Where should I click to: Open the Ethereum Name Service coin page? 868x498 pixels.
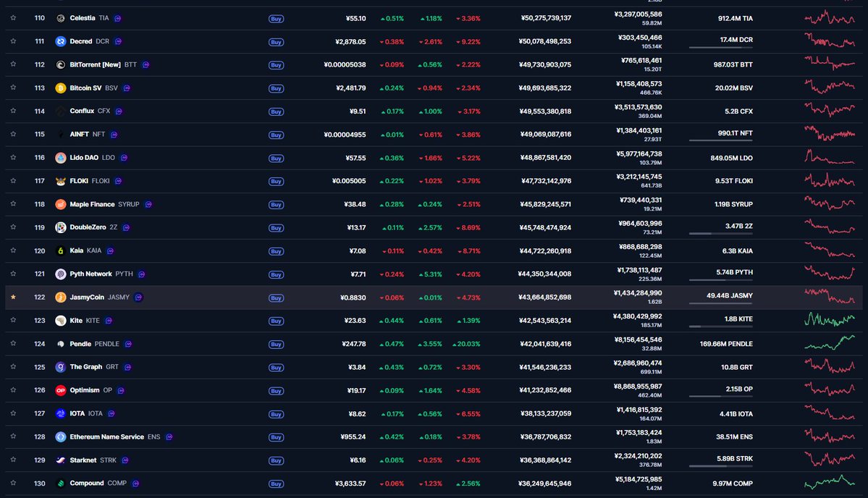pyautogui.click(x=114, y=436)
